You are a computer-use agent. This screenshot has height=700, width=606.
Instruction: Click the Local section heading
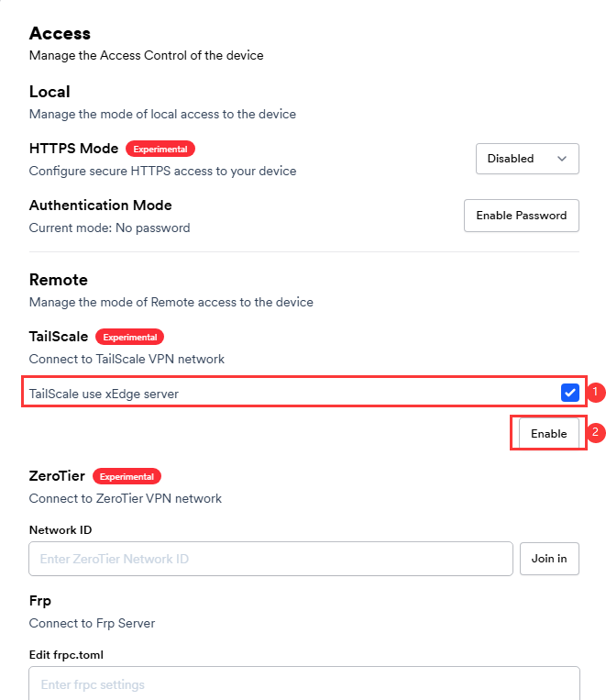coord(50,92)
